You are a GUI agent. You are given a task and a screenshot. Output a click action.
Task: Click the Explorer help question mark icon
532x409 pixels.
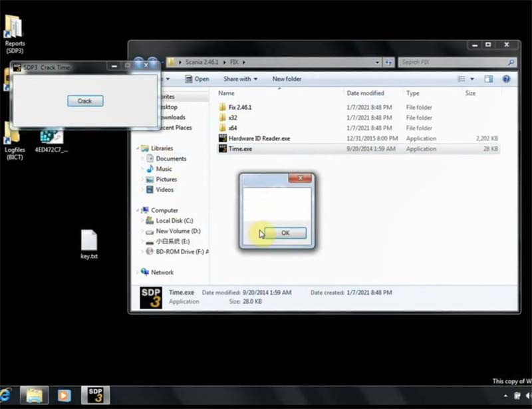click(506, 79)
